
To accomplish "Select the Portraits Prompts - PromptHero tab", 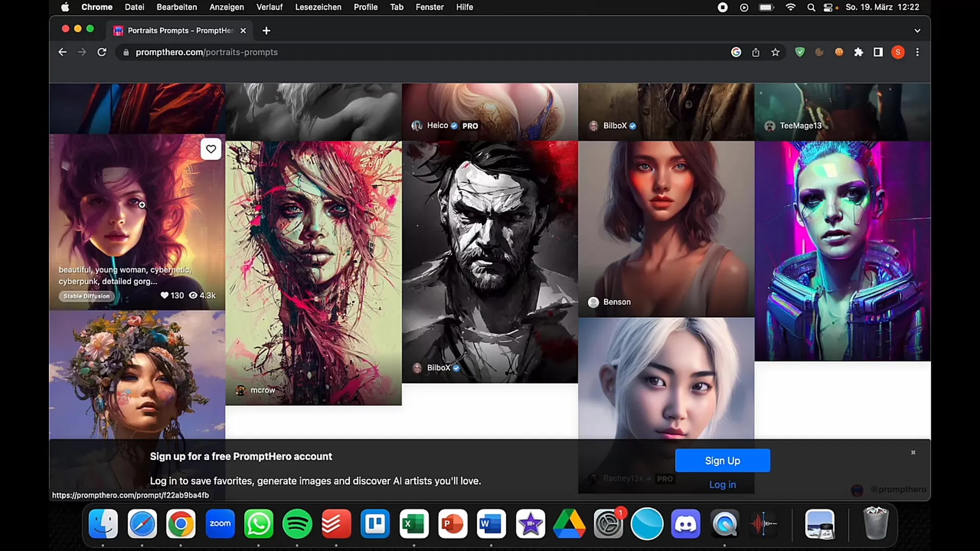I will coord(180,31).
